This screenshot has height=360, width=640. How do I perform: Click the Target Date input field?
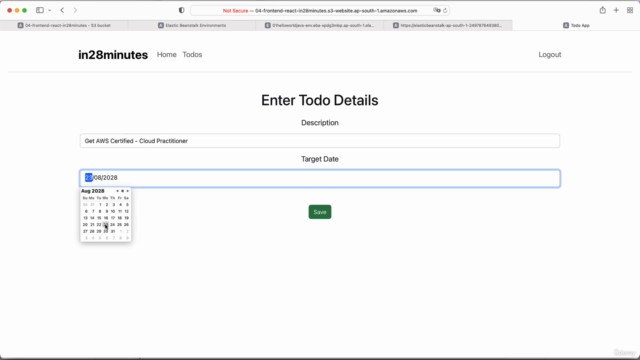click(x=320, y=178)
